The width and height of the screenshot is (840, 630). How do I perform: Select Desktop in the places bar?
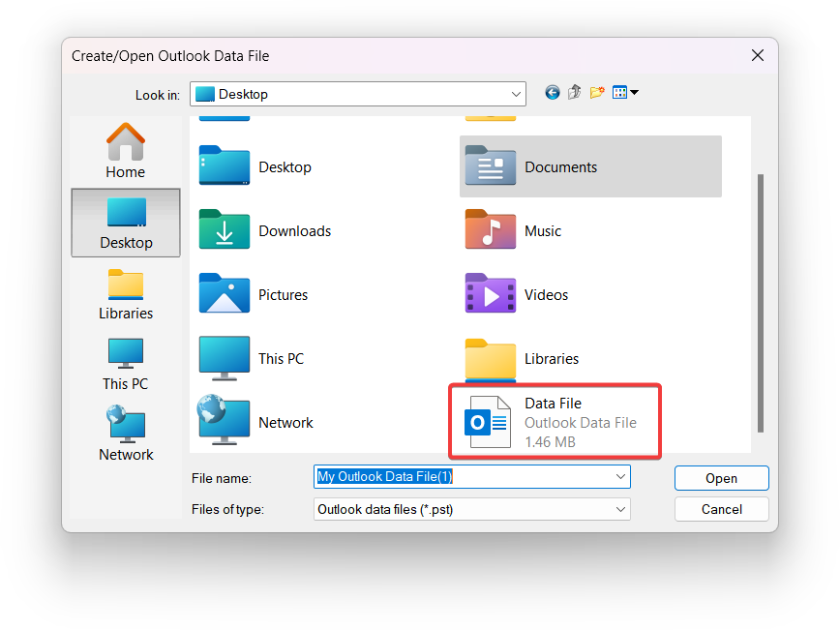click(x=126, y=223)
